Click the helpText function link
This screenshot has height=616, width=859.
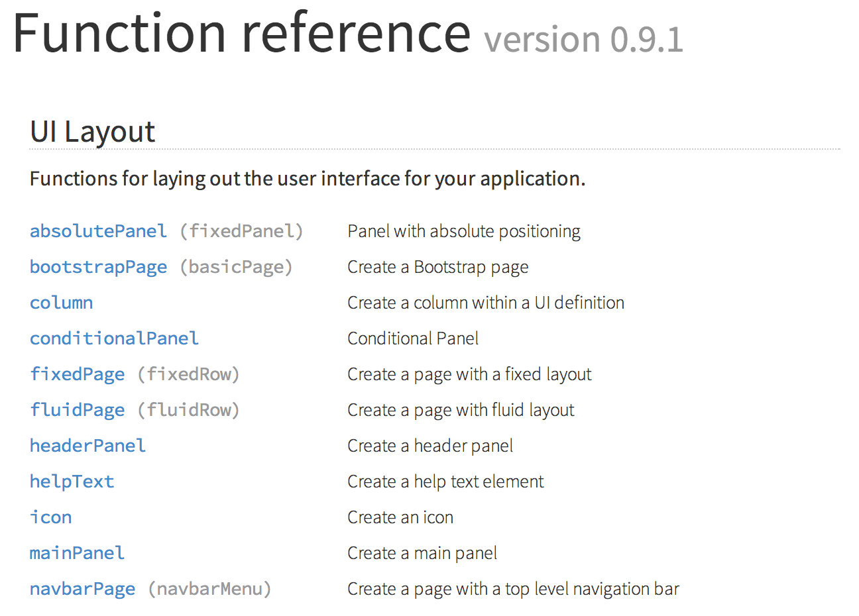[x=72, y=482]
